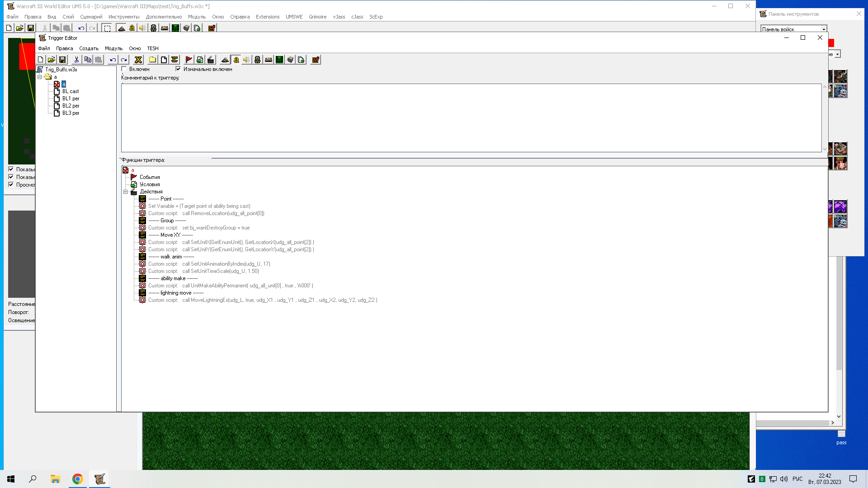
Task: Open Chrome from the taskbar
Action: pos(78,479)
